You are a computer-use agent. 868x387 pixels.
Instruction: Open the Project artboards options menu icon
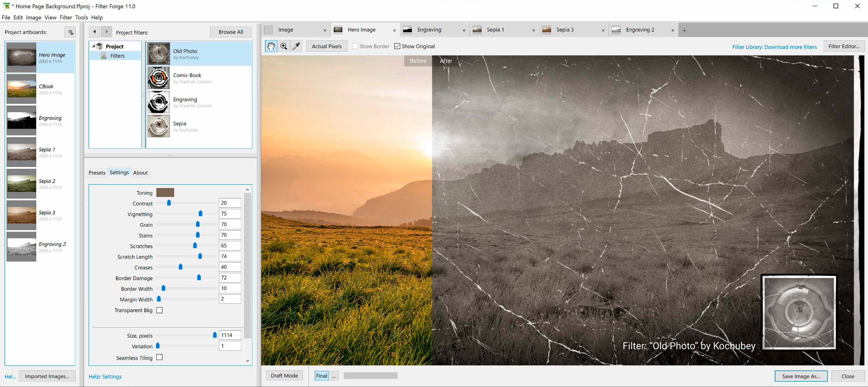[70, 32]
